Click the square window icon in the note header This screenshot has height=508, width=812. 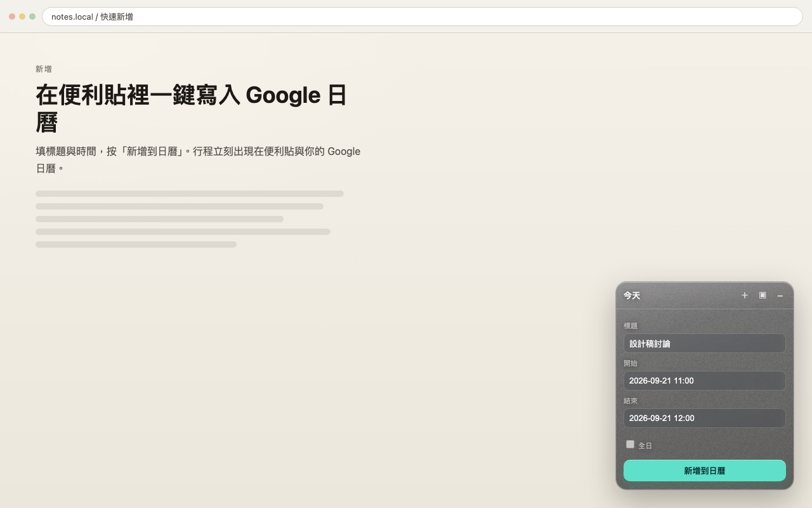tap(763, 295)
